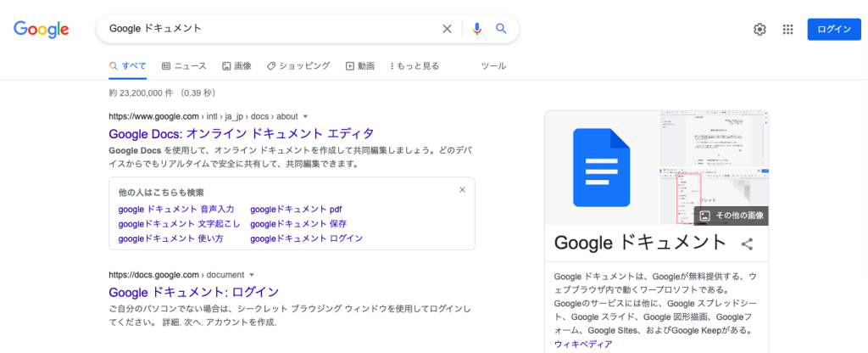The width and height of the screenshot is (868, 353).
Task: Click the Google logo
Action: click(42, 29)
